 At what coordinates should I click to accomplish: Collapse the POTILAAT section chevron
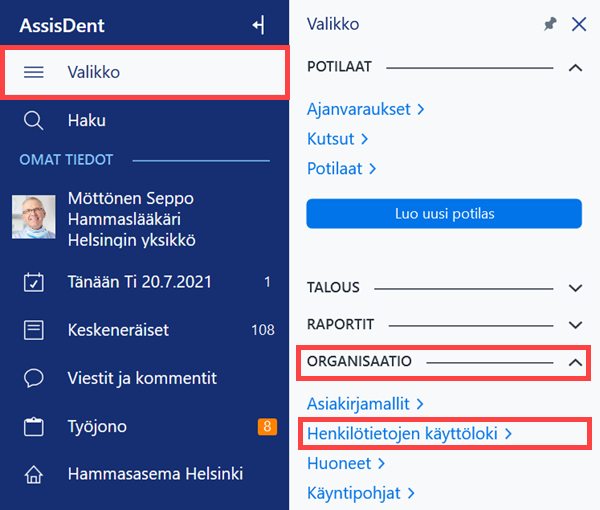click(576, 68)
